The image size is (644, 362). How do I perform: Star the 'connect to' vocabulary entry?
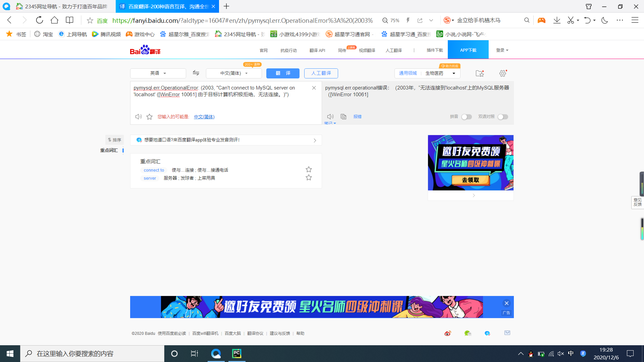click(309, 170)
